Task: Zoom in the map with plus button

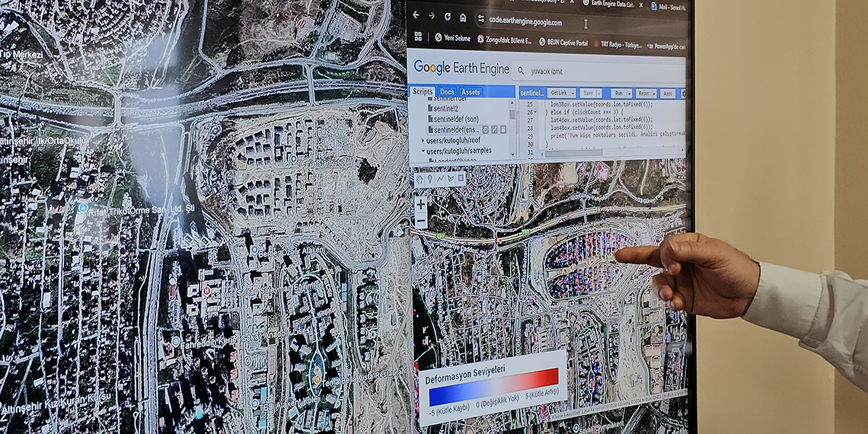Action: click(x=420, y=205)
